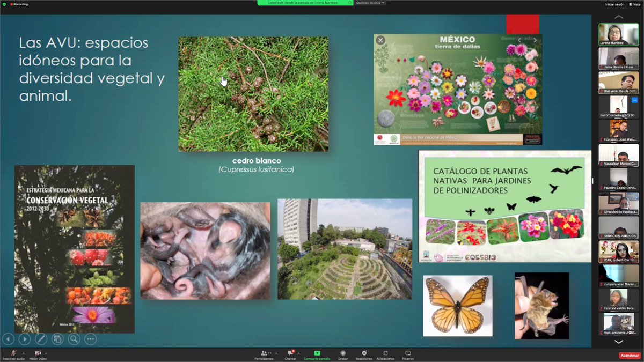Select Ecatepec. José Manuel video tile

[x=619, y=131]
